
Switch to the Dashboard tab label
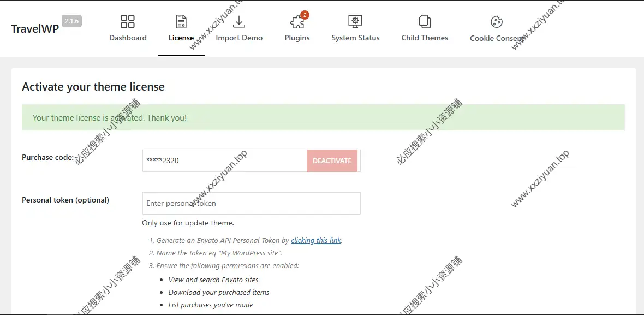[x=128, y=38]
